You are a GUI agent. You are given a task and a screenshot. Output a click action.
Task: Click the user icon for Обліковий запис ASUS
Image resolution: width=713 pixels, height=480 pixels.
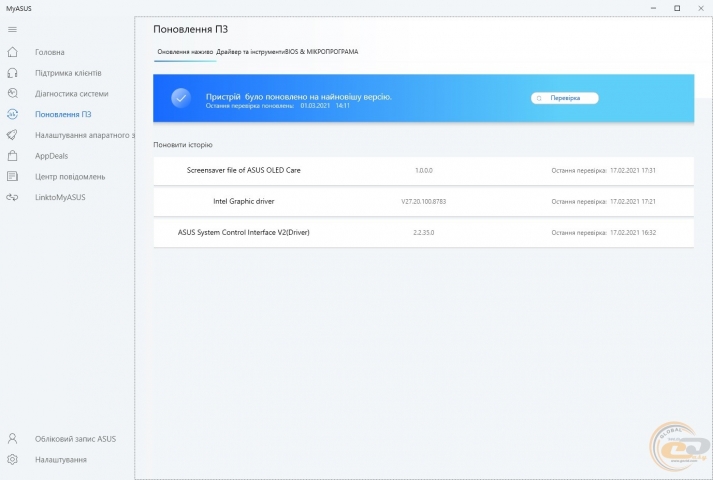click(13, 439)
